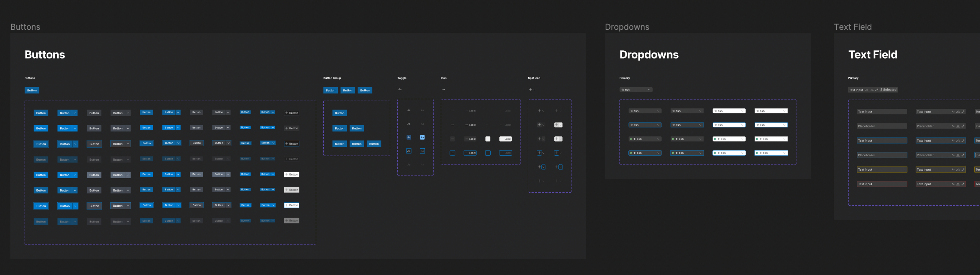The image size is (980, 275).
Task: Open the top-left 1: zsh dropdown inside the dashed frame
Action: 645,111
